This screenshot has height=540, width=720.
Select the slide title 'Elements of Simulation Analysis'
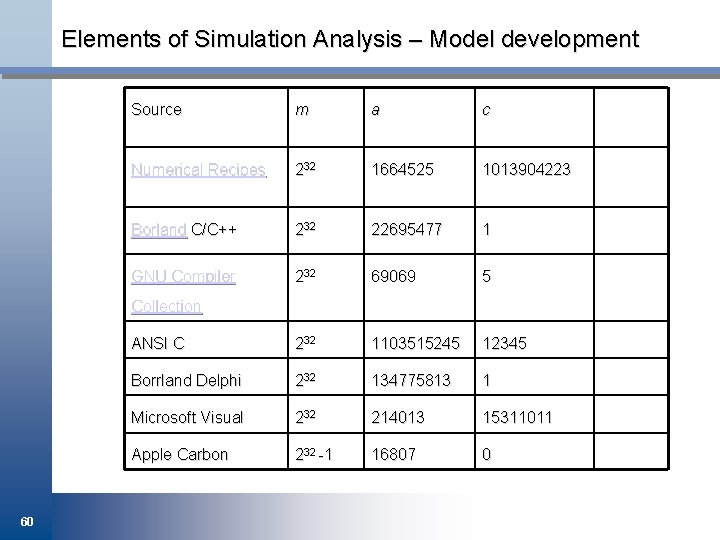pyautogui.click(x=232, y=39)
